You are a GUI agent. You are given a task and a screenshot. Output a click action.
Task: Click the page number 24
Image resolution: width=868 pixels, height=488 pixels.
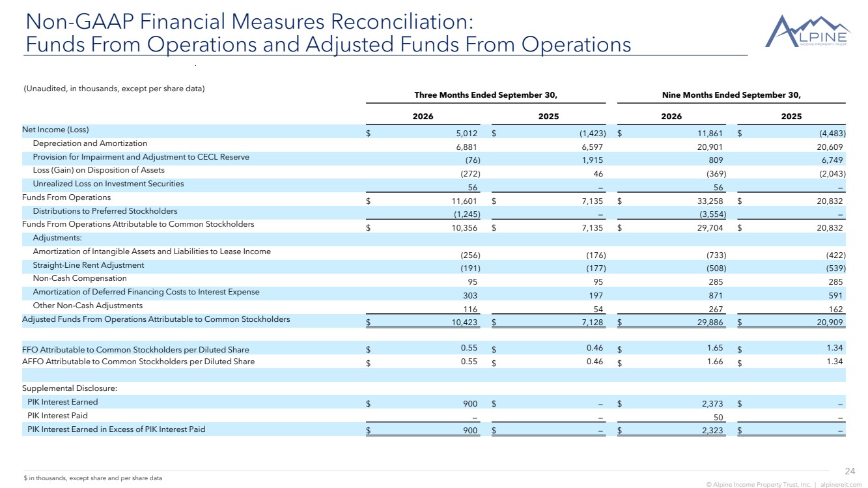pos(850,471)
